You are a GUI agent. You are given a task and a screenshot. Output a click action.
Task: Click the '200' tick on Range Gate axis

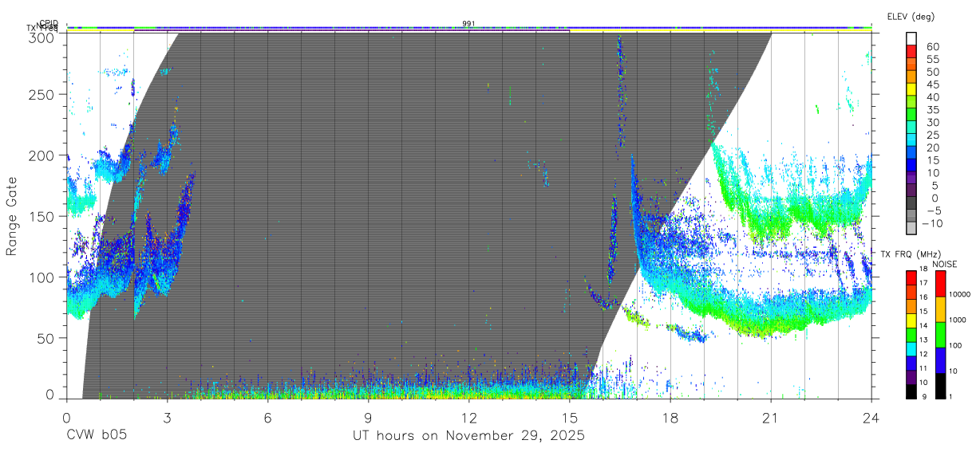tap(40, 155)
